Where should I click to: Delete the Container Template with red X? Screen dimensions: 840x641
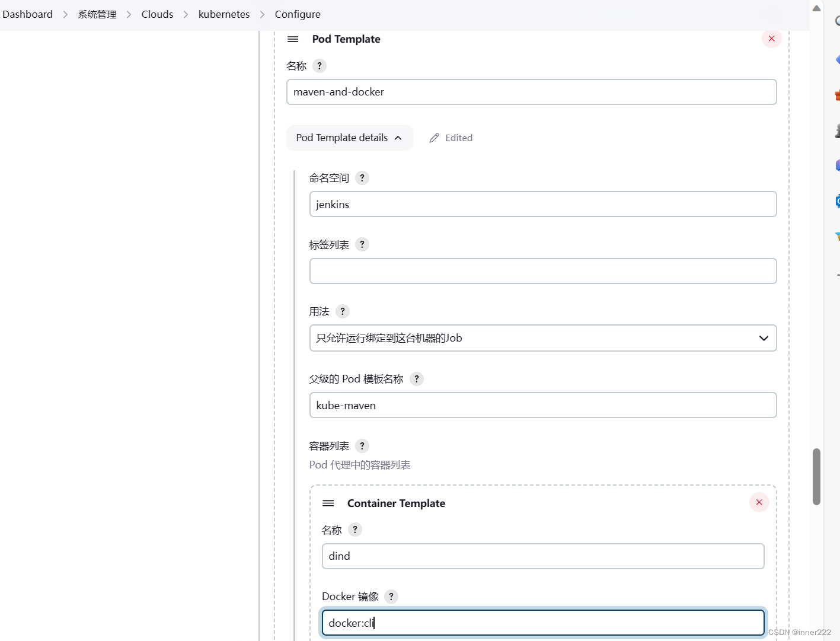click(759, 502)
